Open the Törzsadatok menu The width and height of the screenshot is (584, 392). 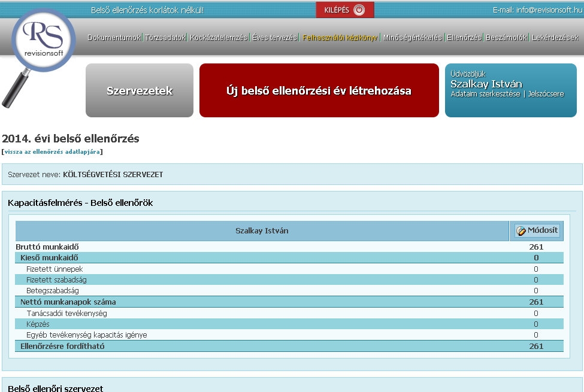pyautogui.click(x=165, y=38)
